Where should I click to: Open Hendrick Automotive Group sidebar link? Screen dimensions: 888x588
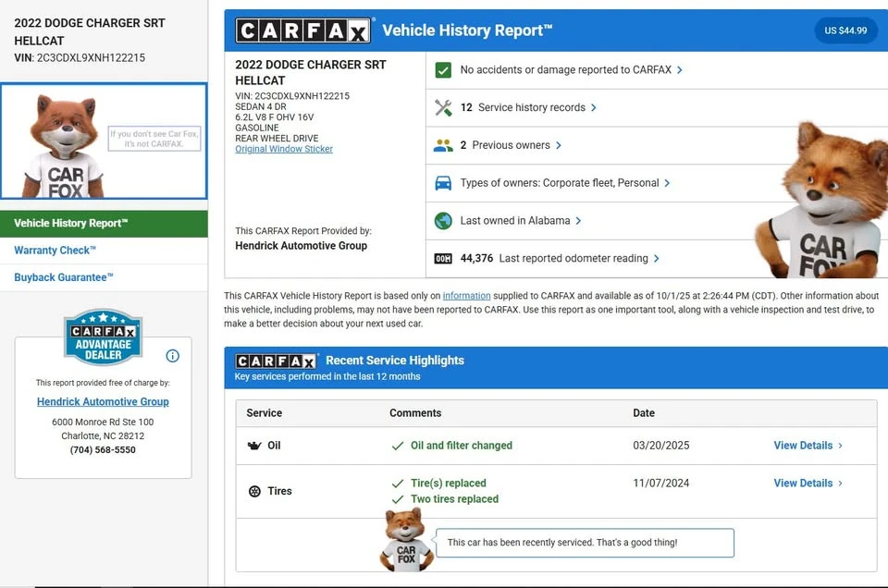103,401
